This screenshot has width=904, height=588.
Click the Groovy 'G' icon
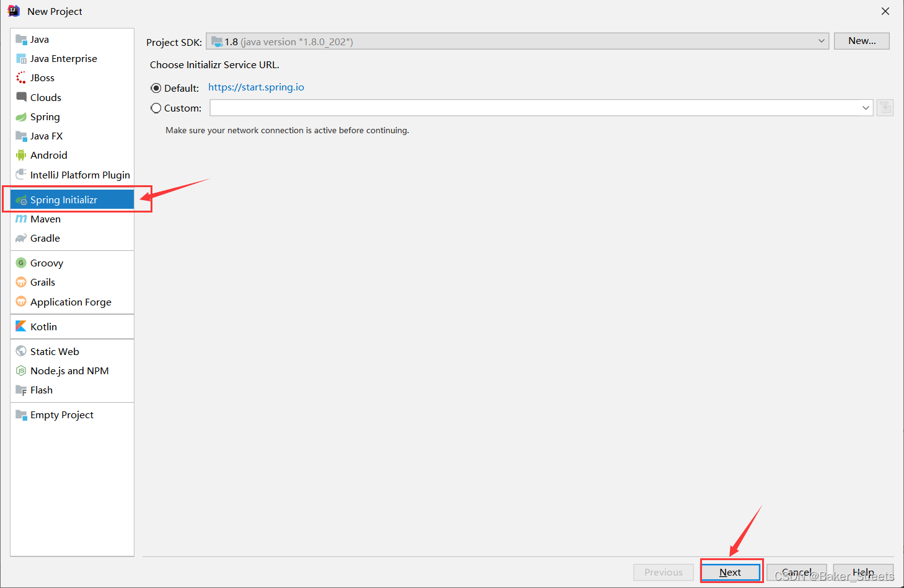point(21,263)
